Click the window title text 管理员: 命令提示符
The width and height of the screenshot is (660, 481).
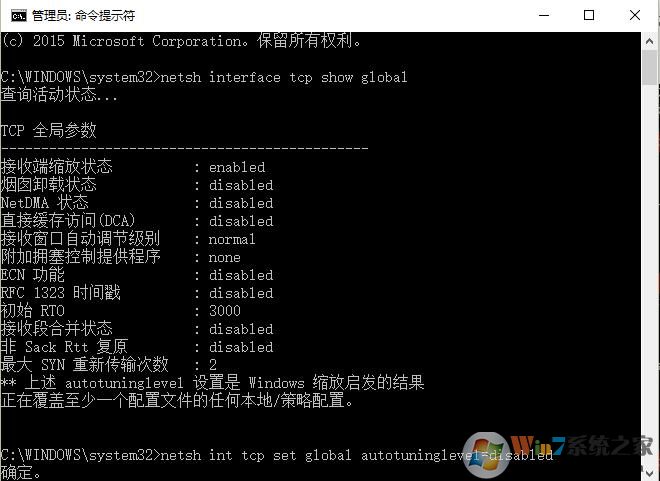click(x=83, y=16)
